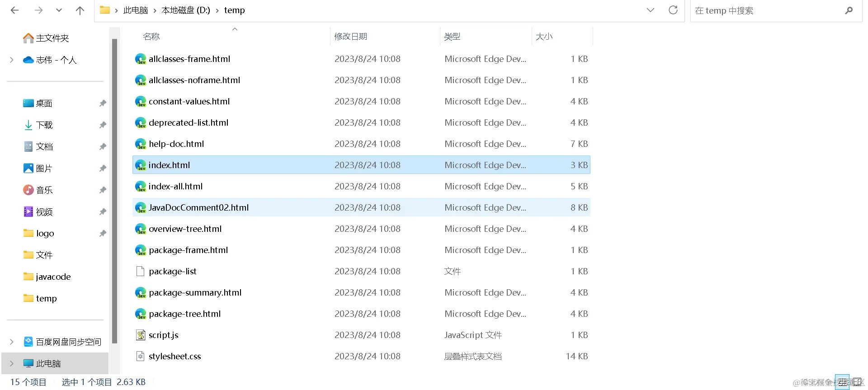Select JavaDocComment02.html file name
Image resolution: width=868 pixels, height=390 pixels.
click(198, 207)
